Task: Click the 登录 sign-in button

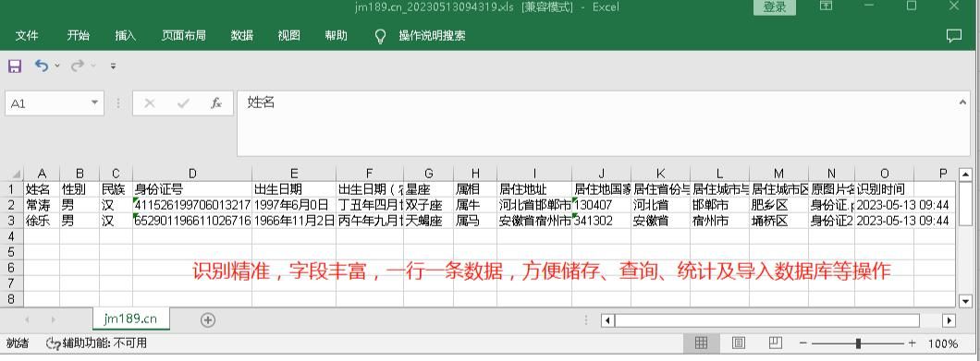Action: point(775,6)
